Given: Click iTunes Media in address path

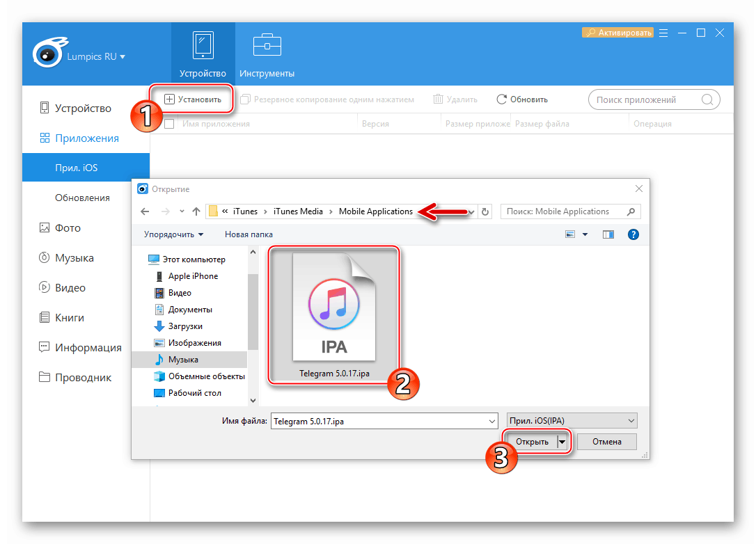Looking at the screenshot, I should (298, 211).
